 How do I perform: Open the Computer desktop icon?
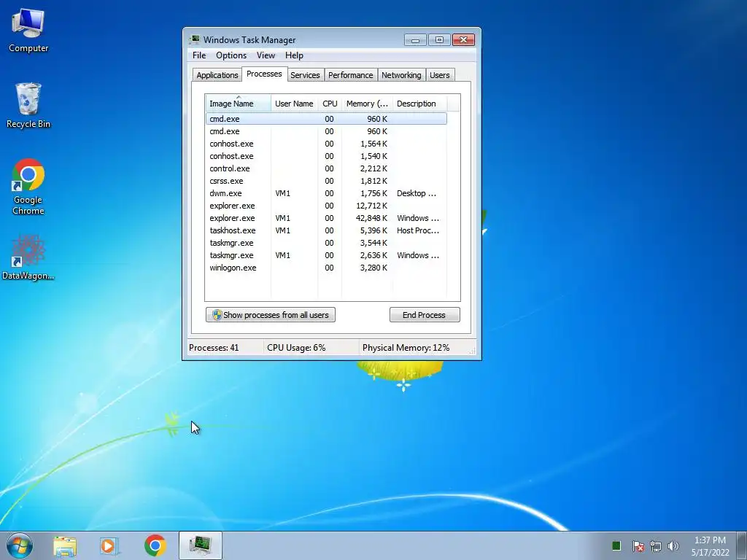(28, 31)
